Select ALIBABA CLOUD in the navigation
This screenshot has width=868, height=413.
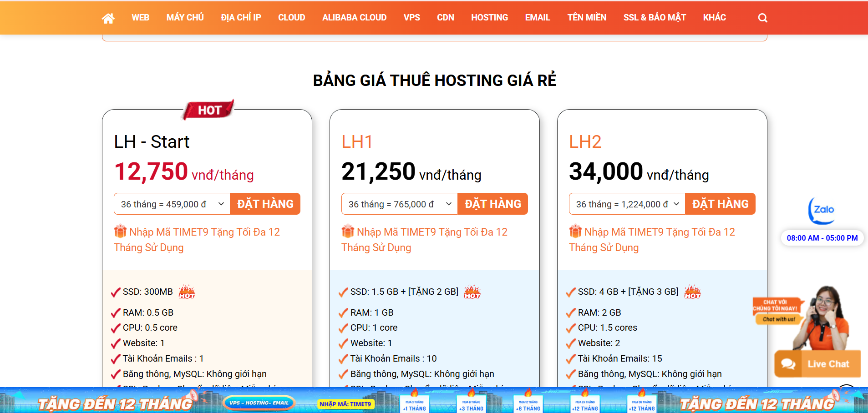[x=354, y=18]
